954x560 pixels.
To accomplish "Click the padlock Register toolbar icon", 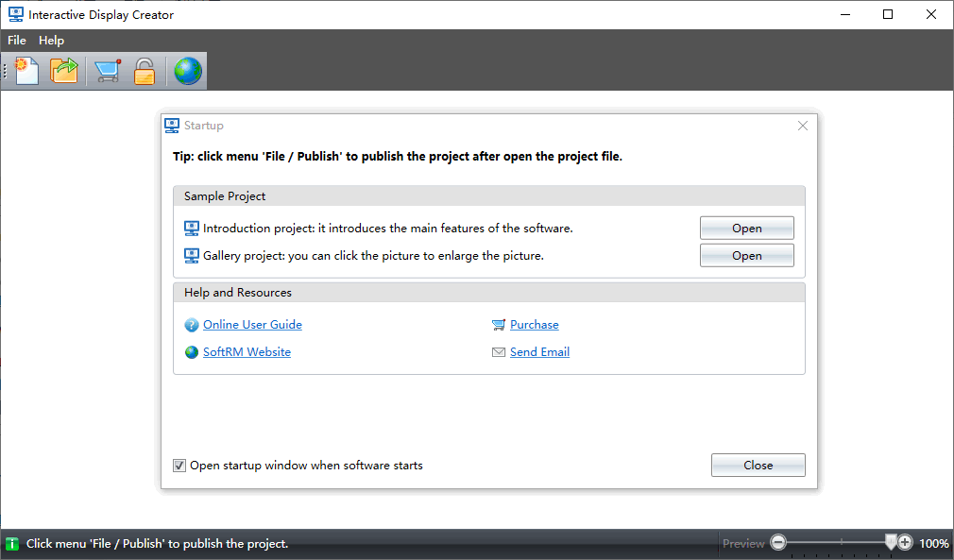I will tap(144, 71).
